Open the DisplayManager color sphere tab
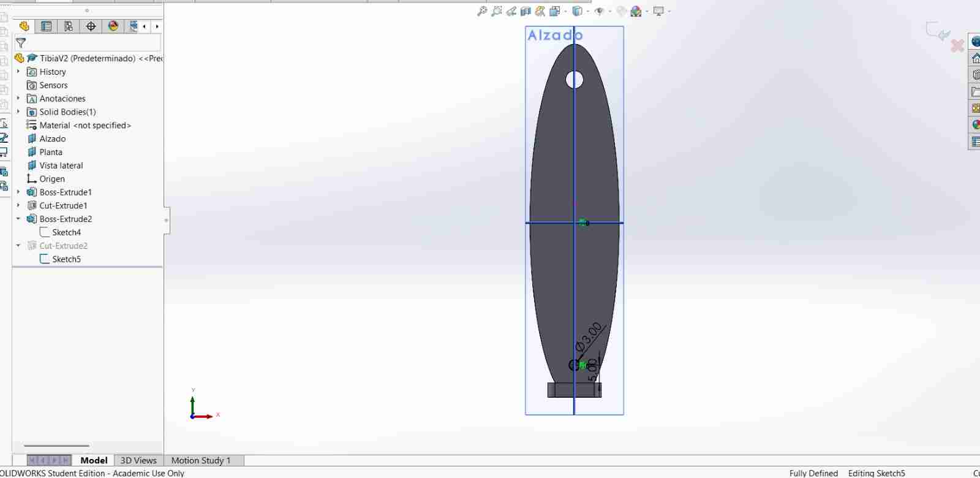980x478 pixels. point(113,26)
